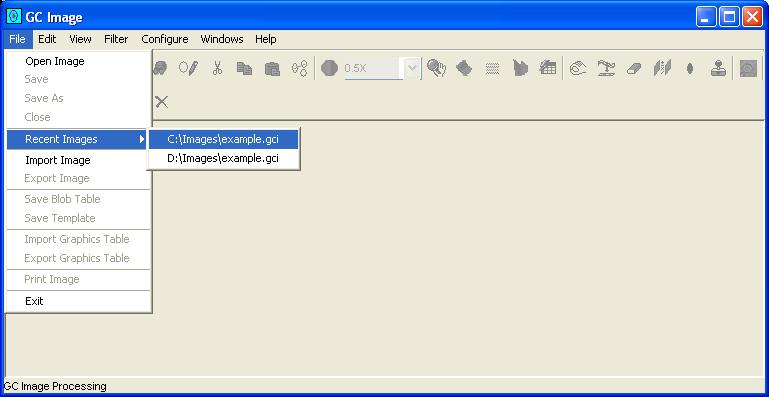This screenshot has height=397, width=769.
Task: Click the grayed Export Image entry
Action: (x=77, y=178)
